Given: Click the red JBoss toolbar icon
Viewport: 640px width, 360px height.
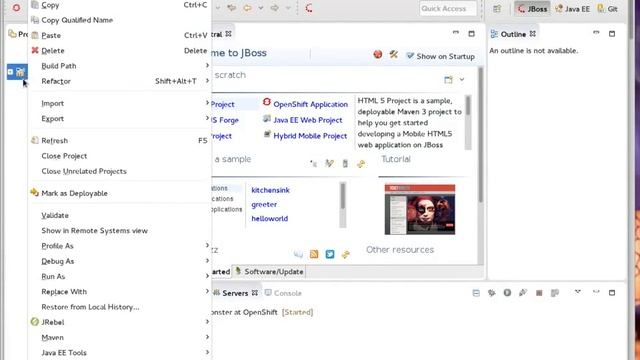Looking at the screenshot, I should point(309,8).
